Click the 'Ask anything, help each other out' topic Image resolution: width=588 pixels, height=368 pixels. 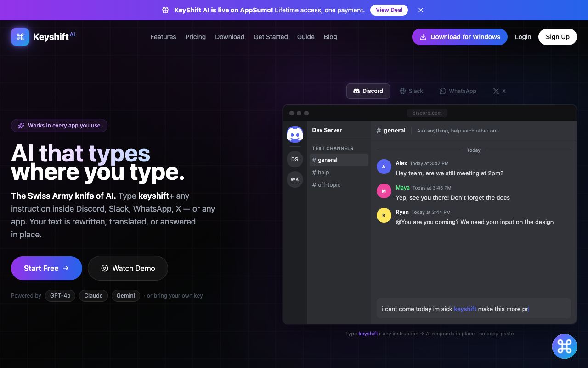tap(458, 131)
